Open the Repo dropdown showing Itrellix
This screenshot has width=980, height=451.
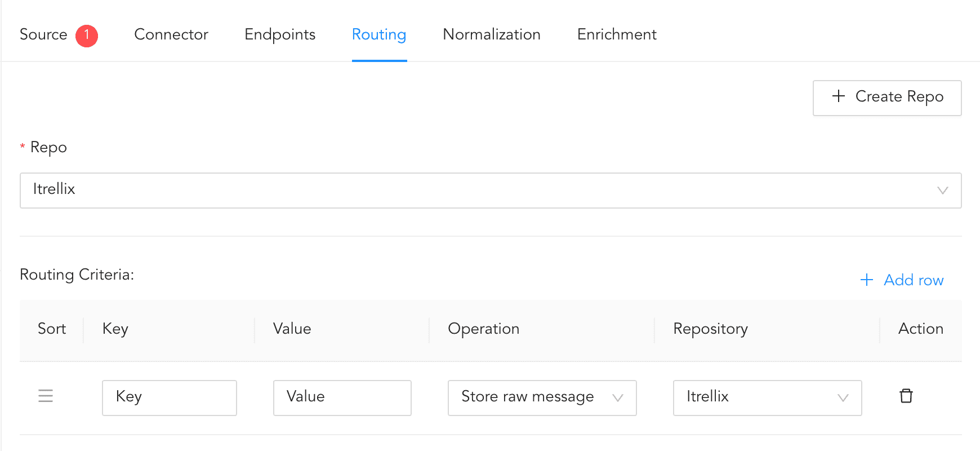pos(490,191)
